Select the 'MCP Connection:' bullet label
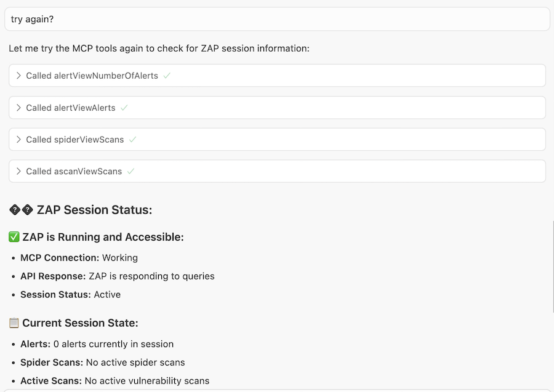Screen dimensions: 554x392 [60, 258]
